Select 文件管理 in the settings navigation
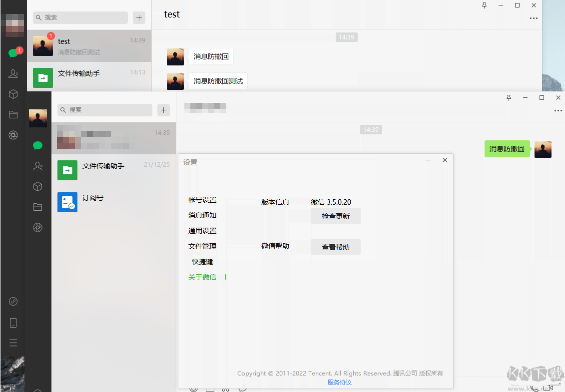Image resolution: width=565 pixels, height=392 pixels. [x=202, y=246]
